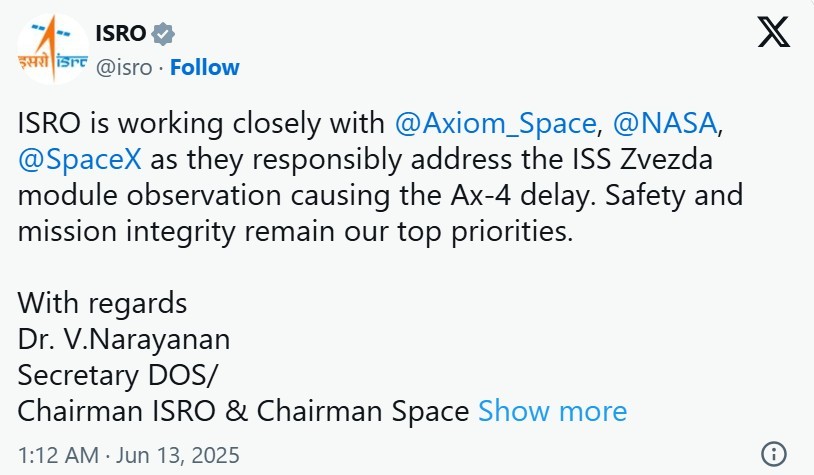Click 'ISRO is working closely with' opening text

(201, 124)
